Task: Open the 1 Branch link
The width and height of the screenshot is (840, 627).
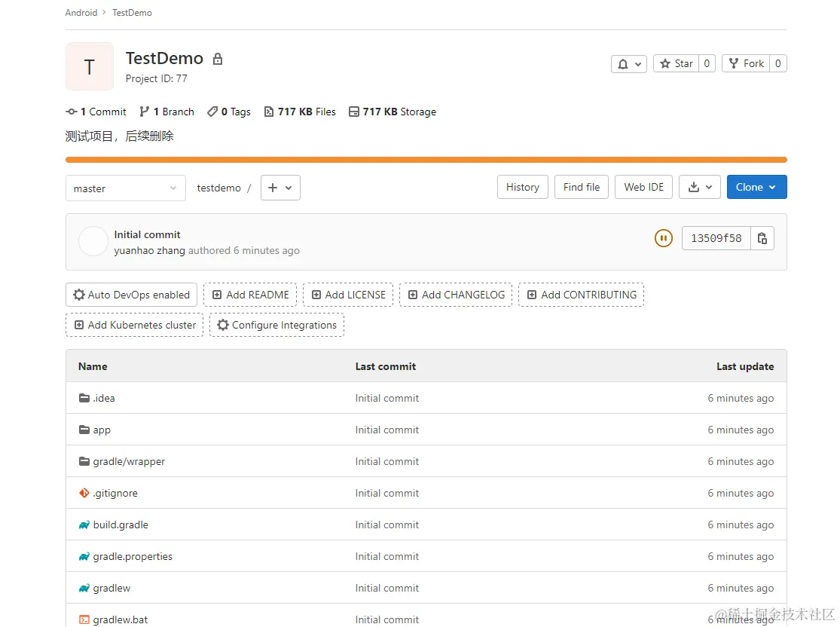Action: (166, 112)
